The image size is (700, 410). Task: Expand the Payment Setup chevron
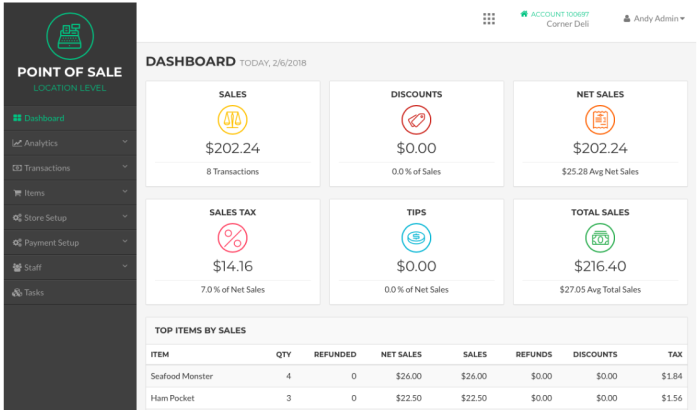click(x=125, y=242)
